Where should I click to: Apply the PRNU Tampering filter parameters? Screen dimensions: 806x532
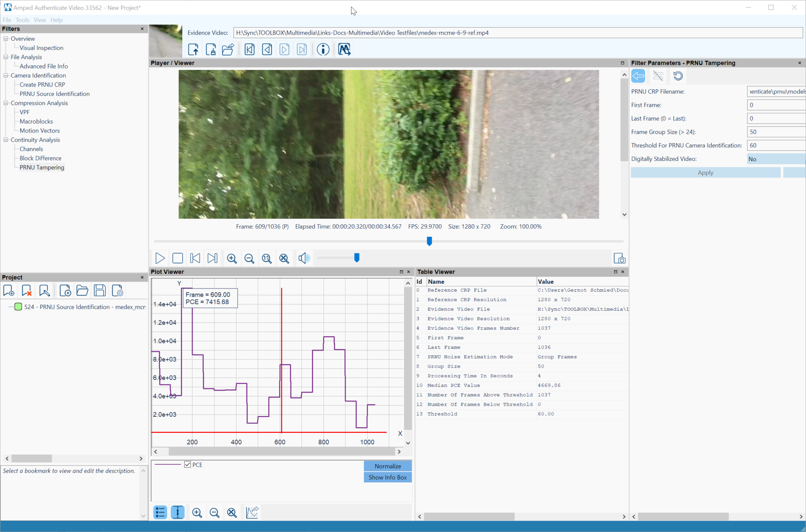click(x=705, y=172)
